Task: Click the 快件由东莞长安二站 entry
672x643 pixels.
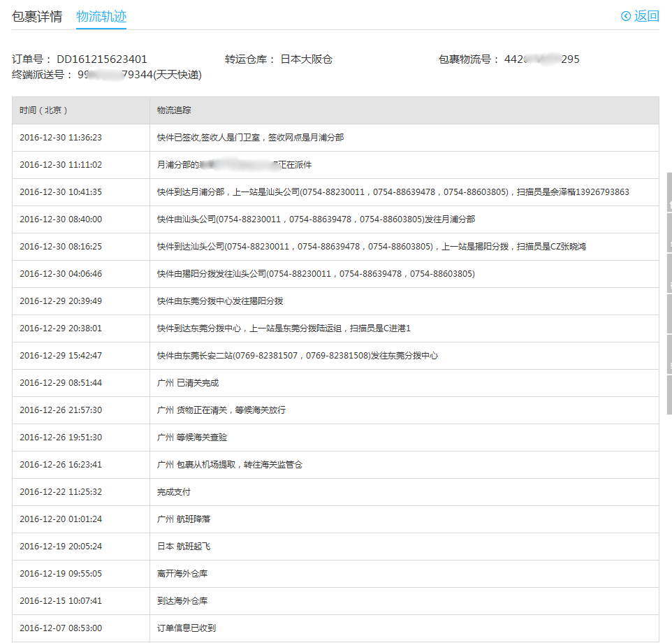Action: point(298,356)
